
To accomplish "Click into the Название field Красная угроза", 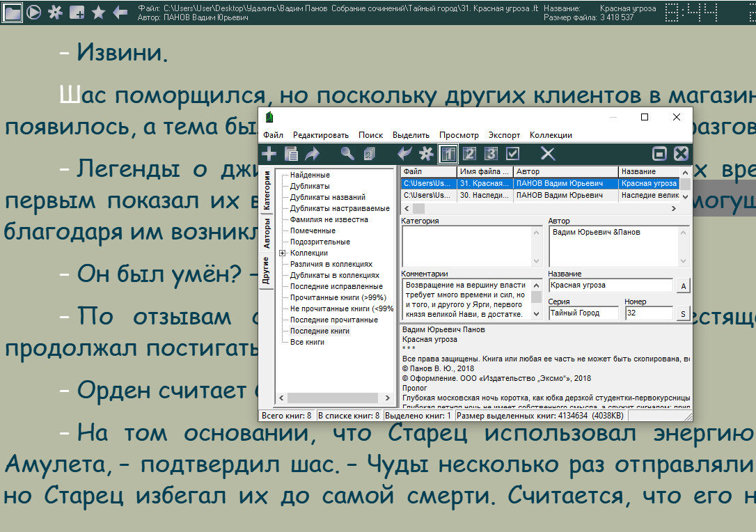I will pos(611,285).
